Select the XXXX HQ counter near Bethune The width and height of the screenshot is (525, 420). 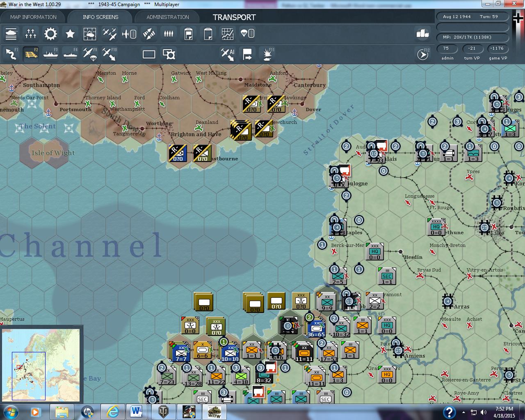point(436,227)
